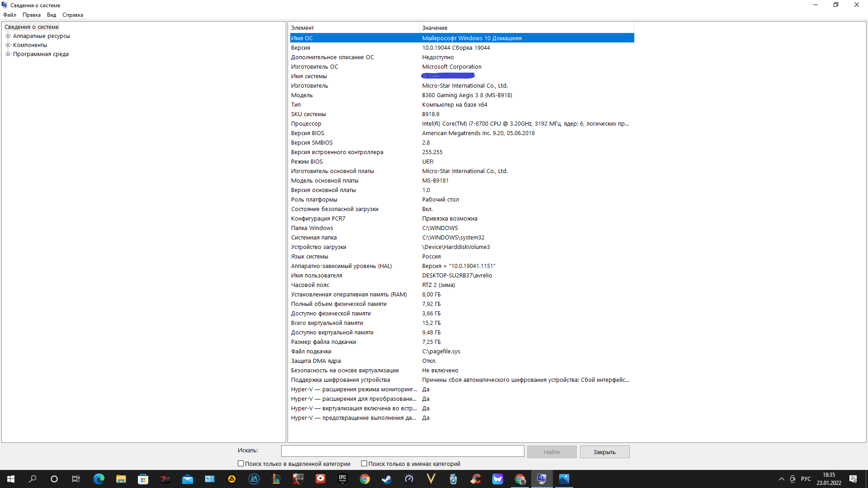Launch League of Legends taskbar icon
868x488 pixels.
(x=276, y=479)
